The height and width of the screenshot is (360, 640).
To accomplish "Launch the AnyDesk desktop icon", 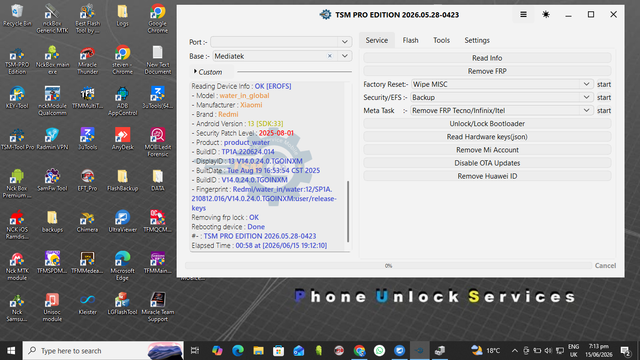I will click(122, 139).
